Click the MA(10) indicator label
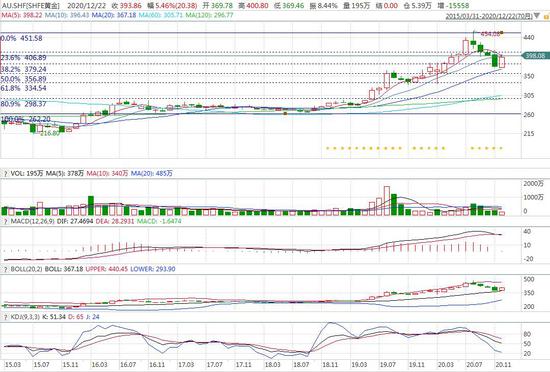The height and width of the screenshot is (372, 550). (66, 15)
